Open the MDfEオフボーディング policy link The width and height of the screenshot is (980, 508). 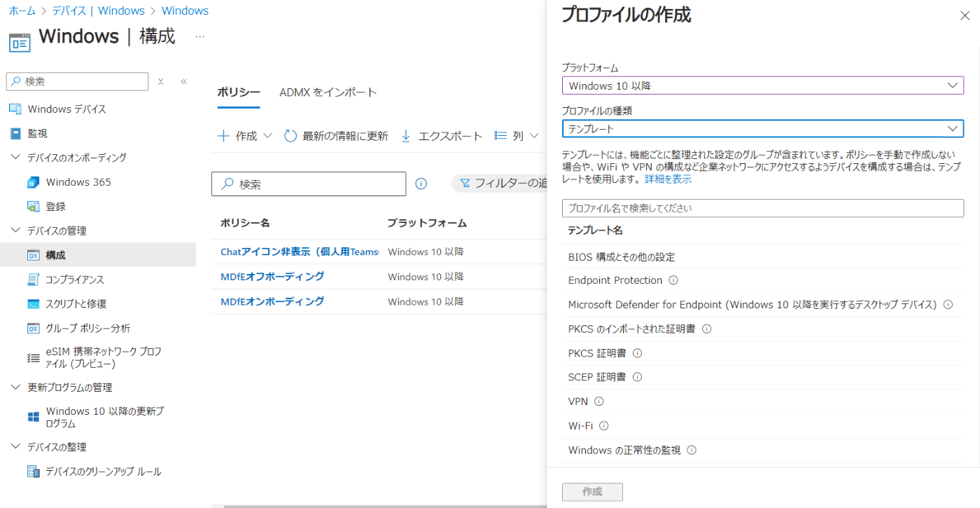pos(272,276)
